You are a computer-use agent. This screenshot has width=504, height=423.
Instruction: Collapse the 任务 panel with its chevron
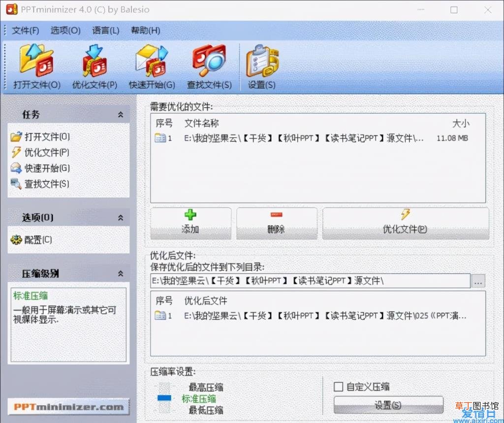pyautogui.click(x=121, y=114)
